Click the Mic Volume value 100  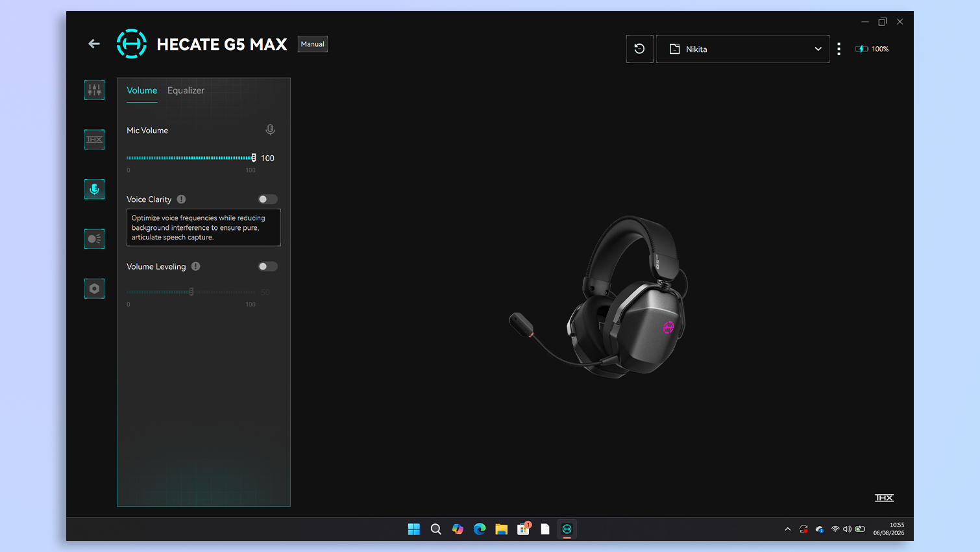pyautogui.click(x=267, y=158)
